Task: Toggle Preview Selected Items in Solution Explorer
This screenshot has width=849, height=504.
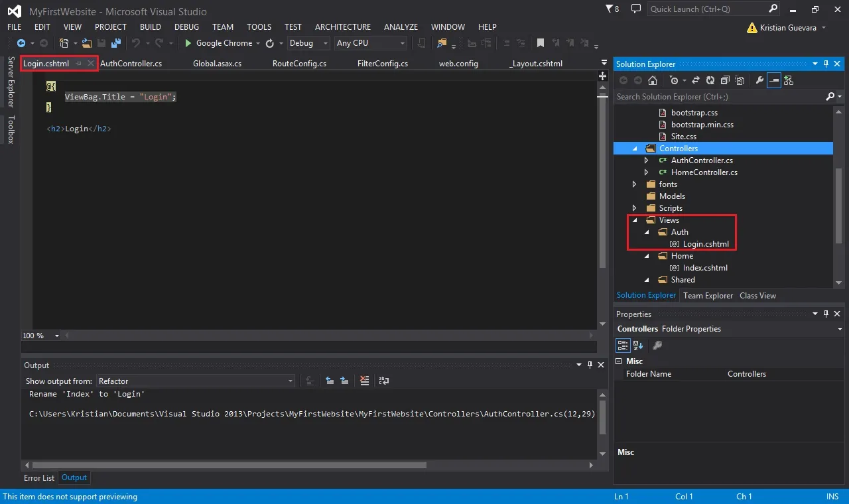Action: [x=773, y=80]
